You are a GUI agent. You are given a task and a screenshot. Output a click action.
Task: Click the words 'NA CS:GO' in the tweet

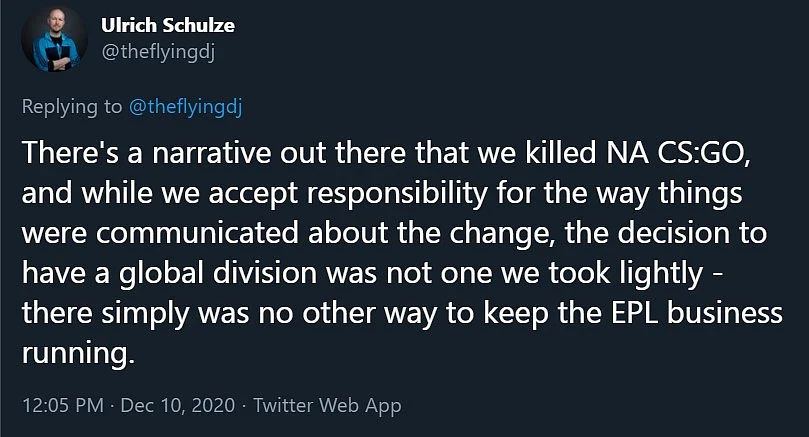(677, 153)
